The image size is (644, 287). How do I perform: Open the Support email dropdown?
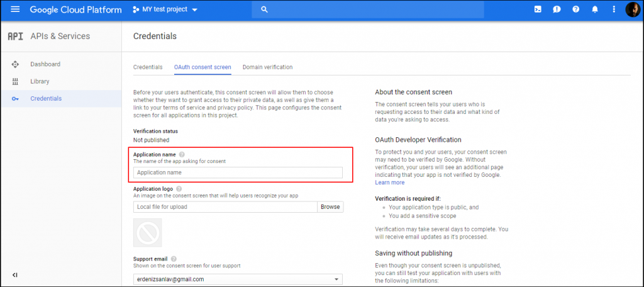[x=238, y=279]
